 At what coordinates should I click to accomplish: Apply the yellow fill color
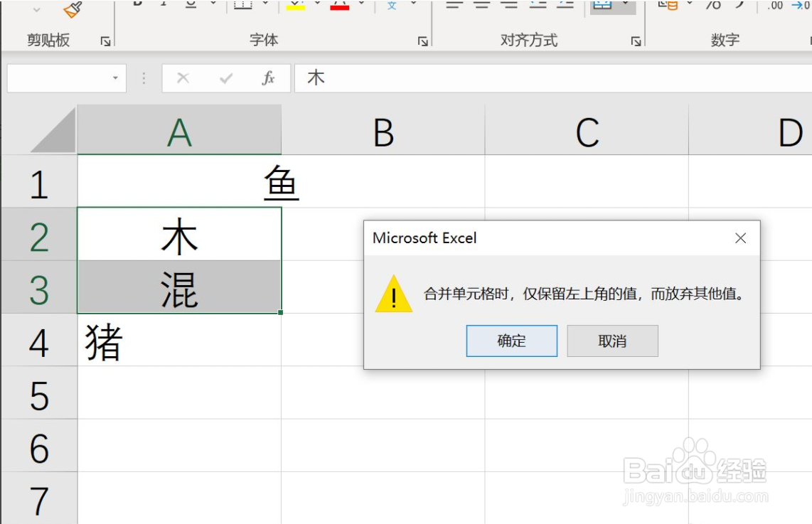[295, 9]
